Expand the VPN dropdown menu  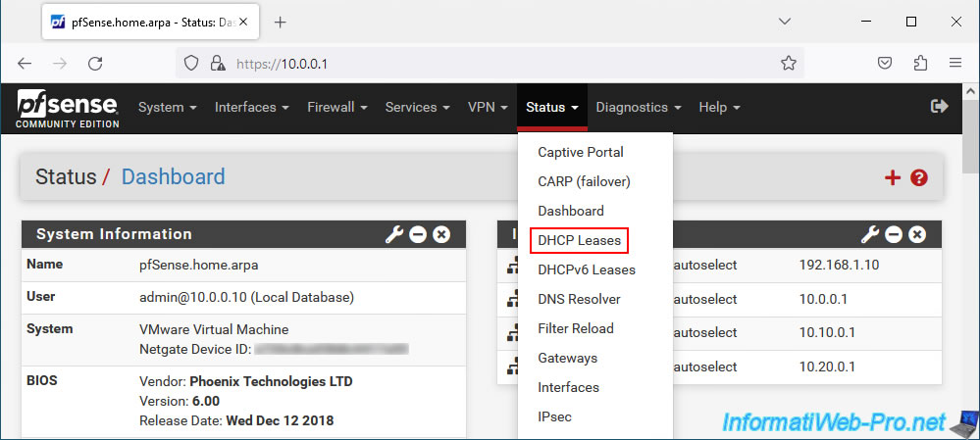[488, 108]
